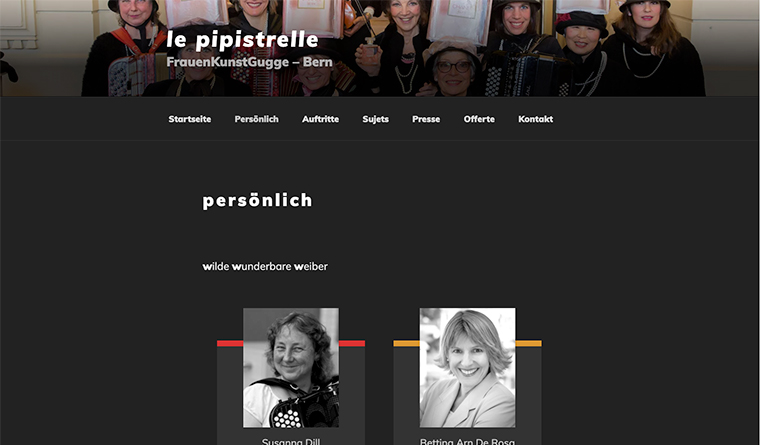Open the Offerte page
Screen dimensions: 760x445
479,119
